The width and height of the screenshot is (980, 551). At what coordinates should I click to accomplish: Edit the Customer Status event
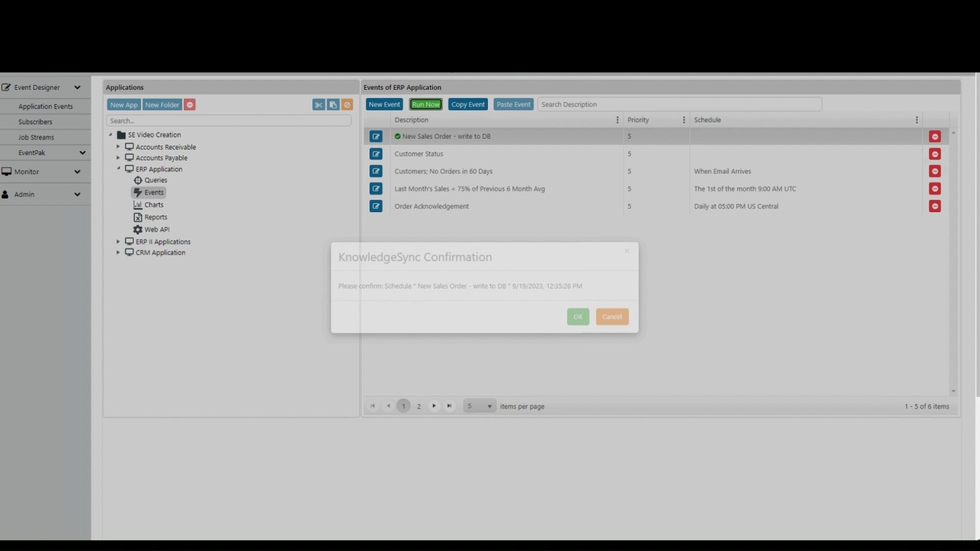(x=376, y=154)
